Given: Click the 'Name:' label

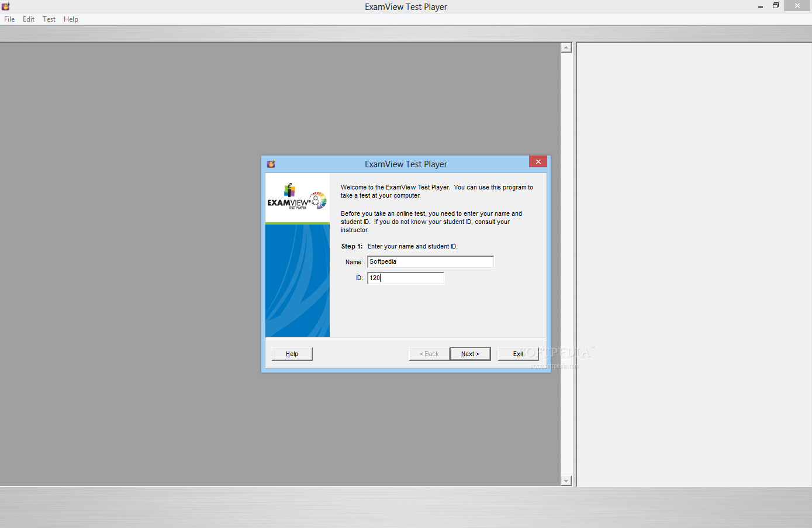Looking at the screenshot, I should click(x=354, y=262).
